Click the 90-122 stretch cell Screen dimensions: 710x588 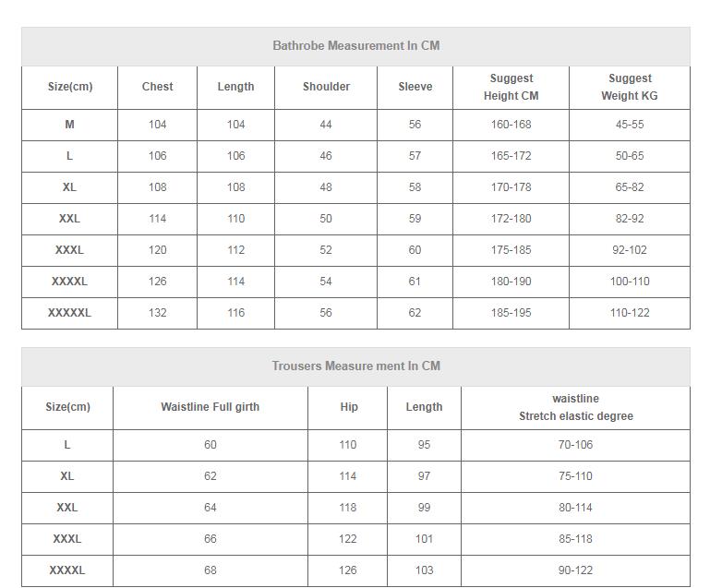(x=575, y=570)
